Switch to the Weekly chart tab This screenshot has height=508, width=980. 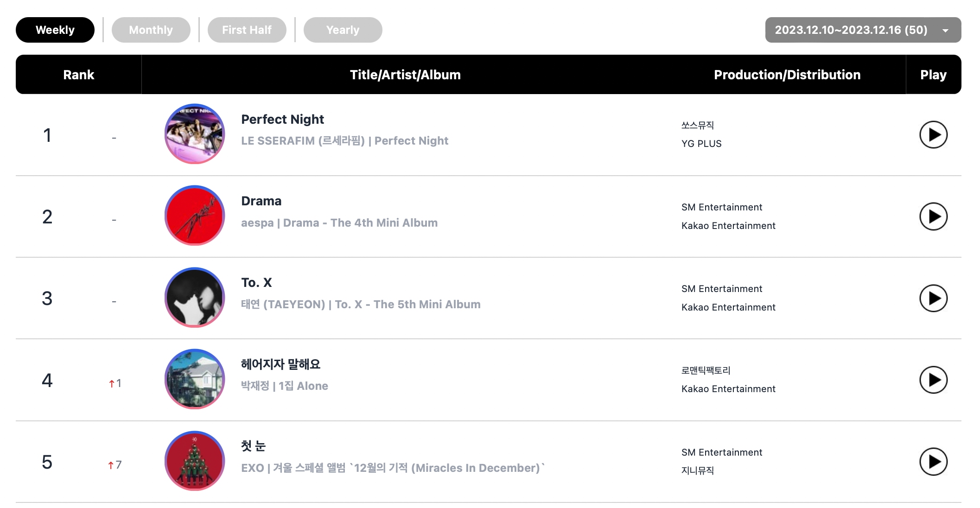[x=55, y=30]
